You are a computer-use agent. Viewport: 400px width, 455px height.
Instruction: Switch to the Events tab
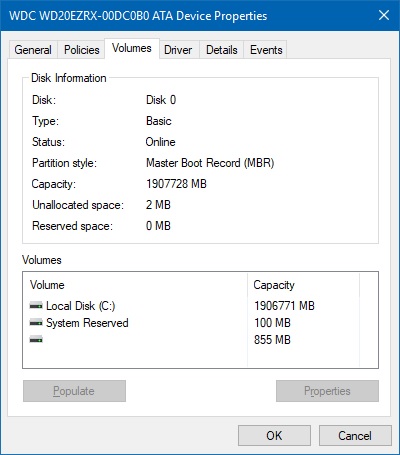pos(266,50)
